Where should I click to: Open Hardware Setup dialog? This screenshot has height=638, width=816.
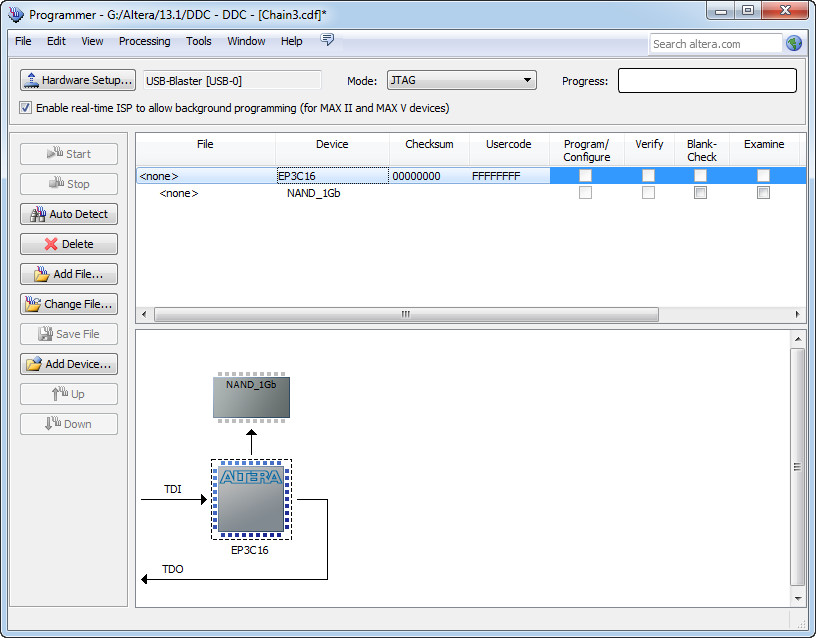pyautogui.click(x=78, y=80)
